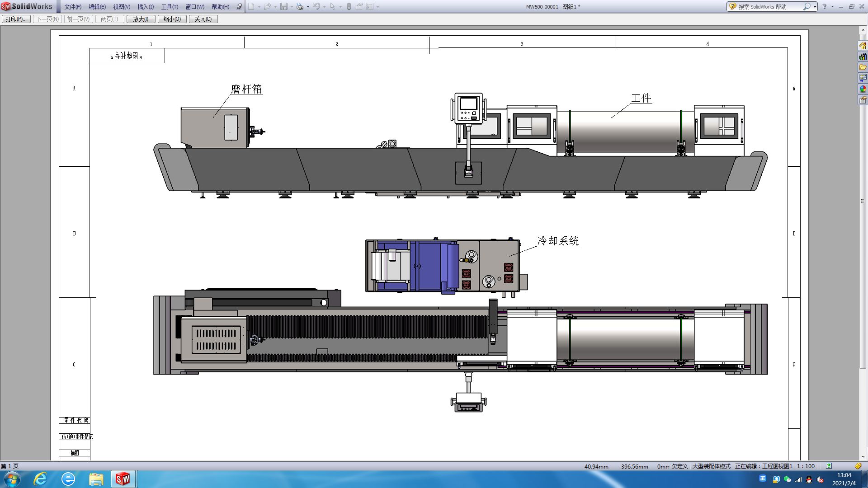Click the WeChat tray icon

[788, 479]
